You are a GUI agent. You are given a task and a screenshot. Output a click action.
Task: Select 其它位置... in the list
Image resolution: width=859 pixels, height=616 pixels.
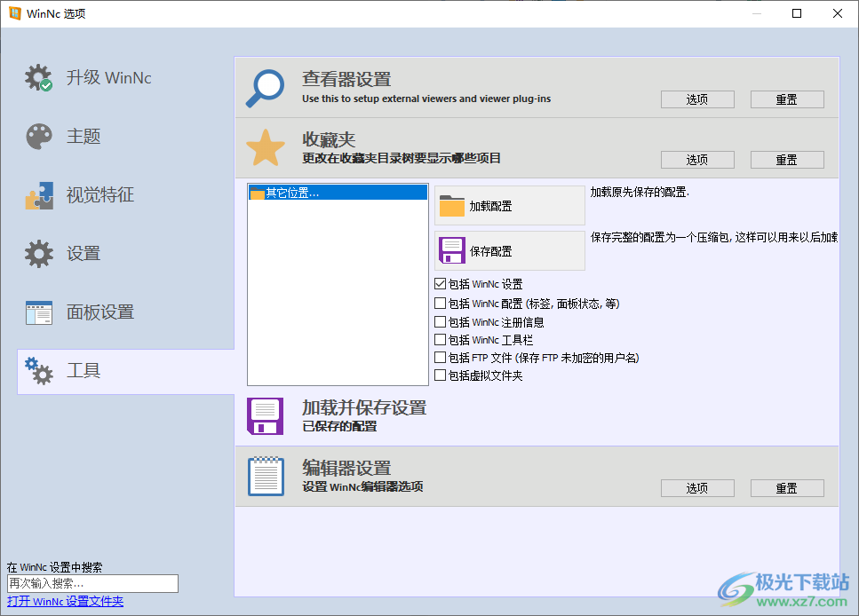338,193
